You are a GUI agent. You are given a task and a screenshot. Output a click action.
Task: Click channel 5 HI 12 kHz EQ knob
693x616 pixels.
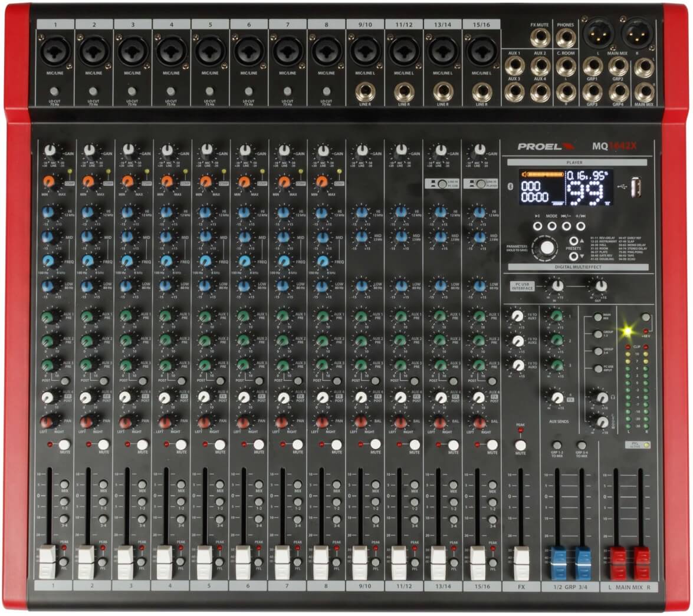click(x=205, y=212)
